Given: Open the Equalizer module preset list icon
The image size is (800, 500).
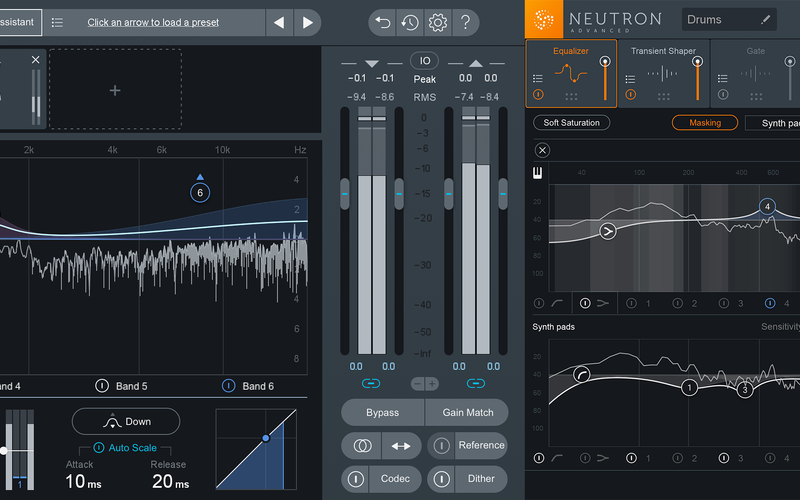Looking at the screenshot, I should click(x=538, y=78).
